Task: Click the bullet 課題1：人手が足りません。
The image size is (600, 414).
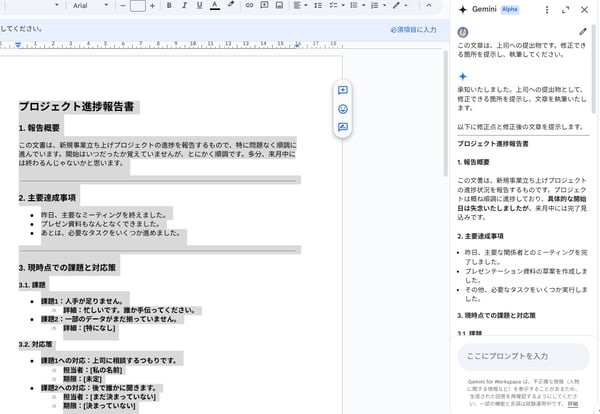Action: (x=82, y=301)
